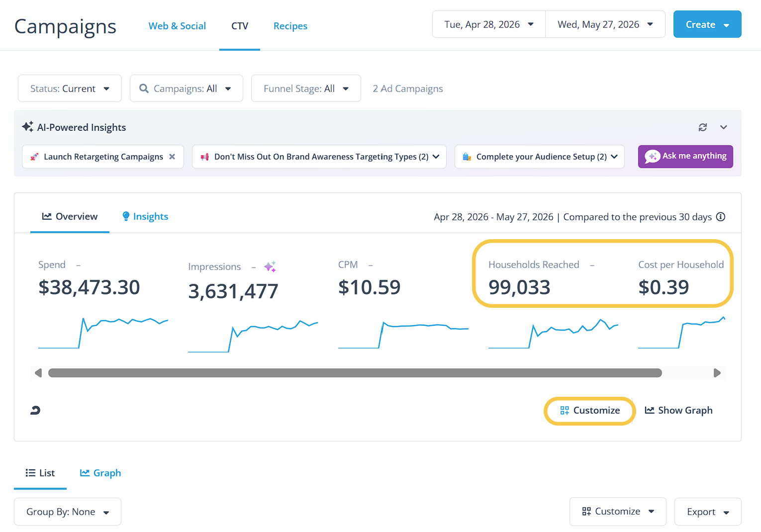Switch to the Web & Social tab
Screen dimensions: 761x532
pyautogui.click(x=177, y=26)
